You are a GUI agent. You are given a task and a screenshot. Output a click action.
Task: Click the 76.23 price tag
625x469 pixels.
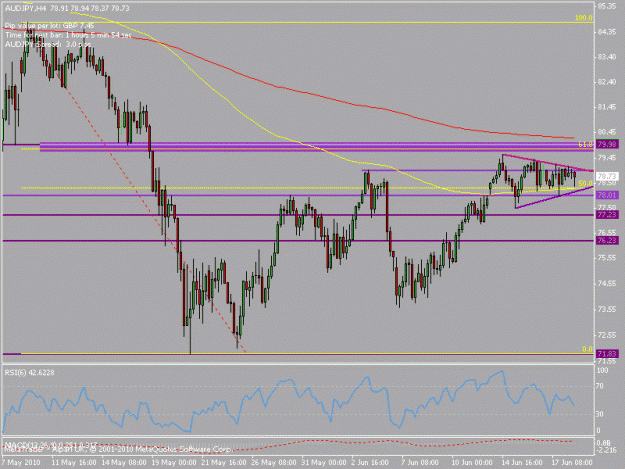[607, 241]
